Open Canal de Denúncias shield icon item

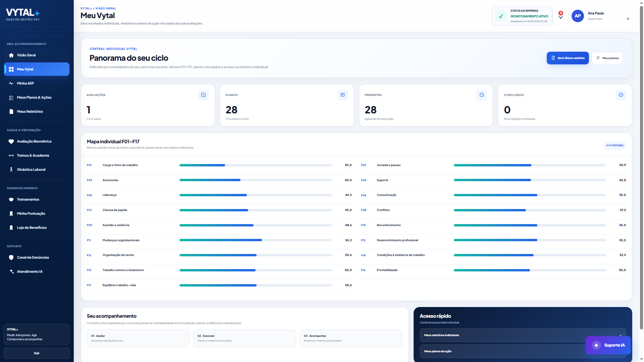pyautogui.click(x=37, y=258)
